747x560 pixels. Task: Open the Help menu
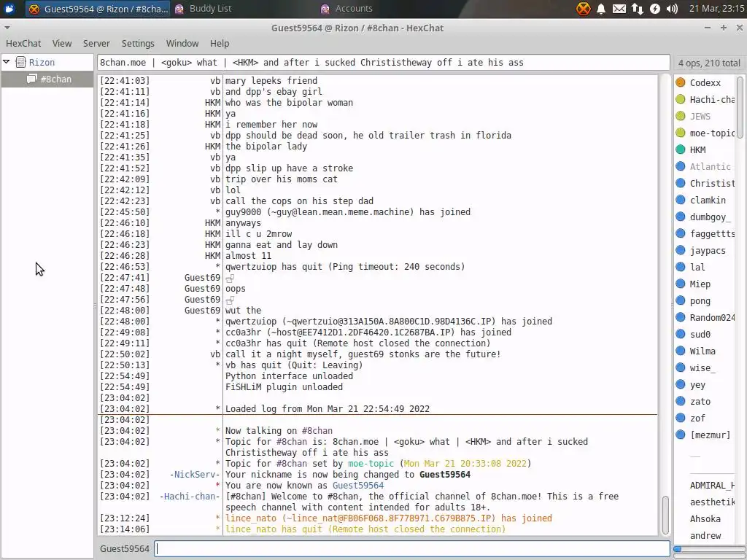click(x=220, y=43)
